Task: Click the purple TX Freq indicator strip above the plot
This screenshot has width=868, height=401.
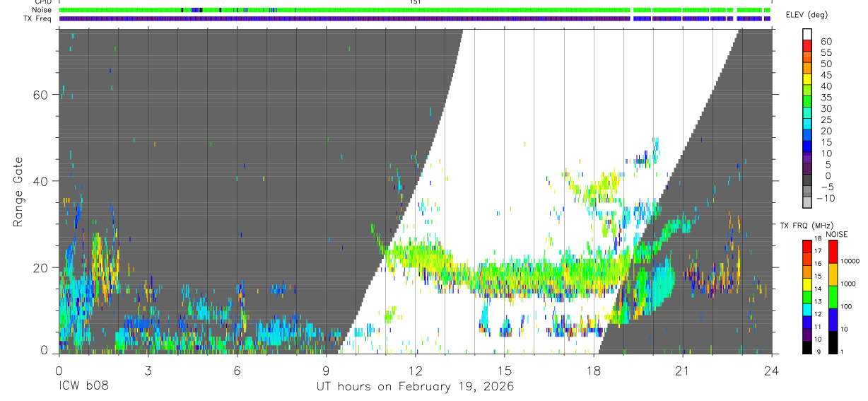Action: (x=415, y=18)
